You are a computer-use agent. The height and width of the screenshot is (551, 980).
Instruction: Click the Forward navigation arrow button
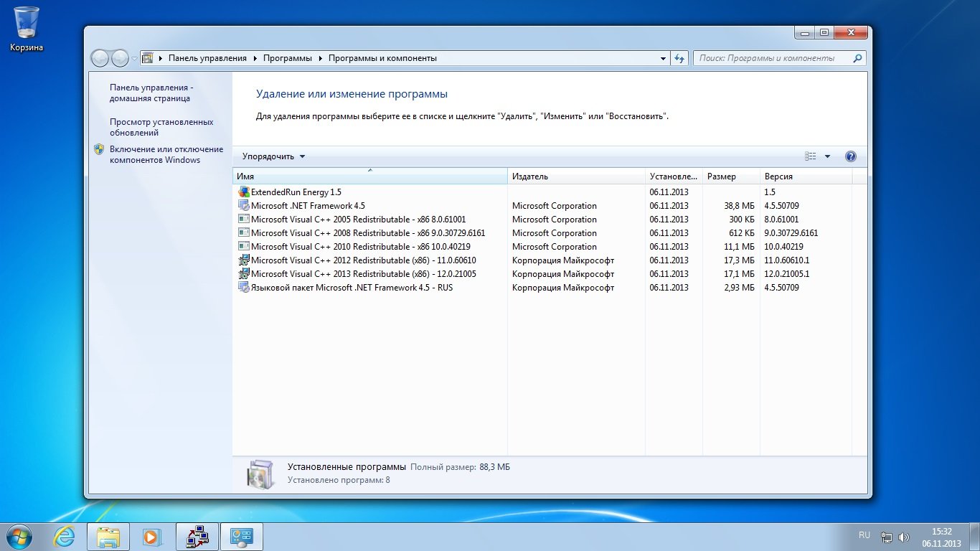pyautogui.click(x=120, y=58)
